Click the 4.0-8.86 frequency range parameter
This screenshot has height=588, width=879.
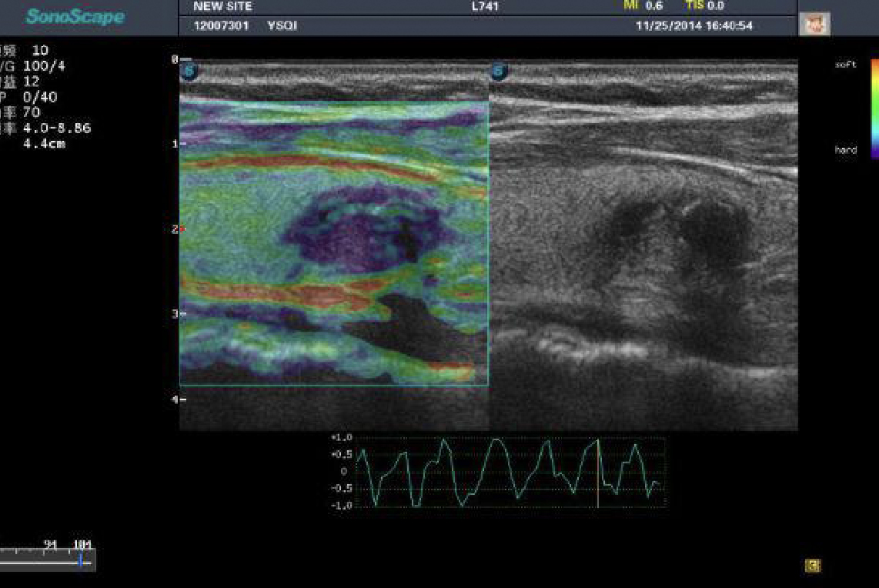57,128
